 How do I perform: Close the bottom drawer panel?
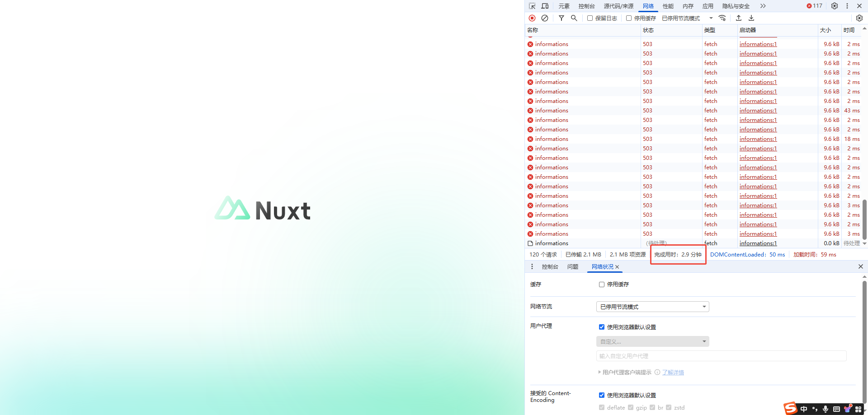tap(861, 266)
